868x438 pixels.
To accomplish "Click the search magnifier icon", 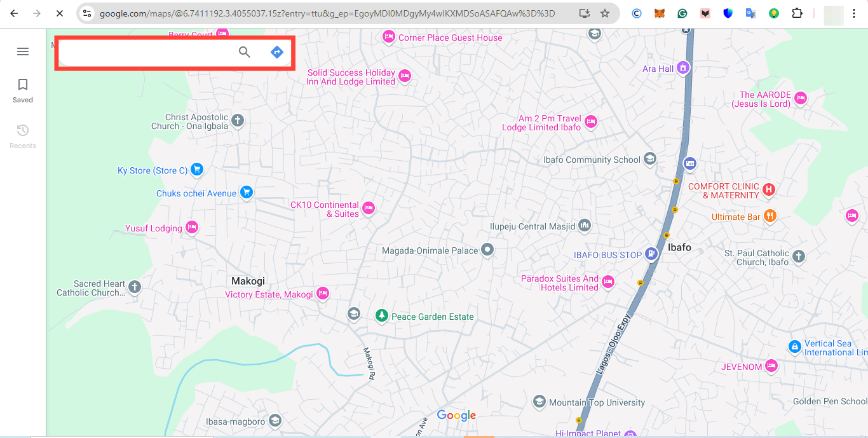I will pos(245,52).
